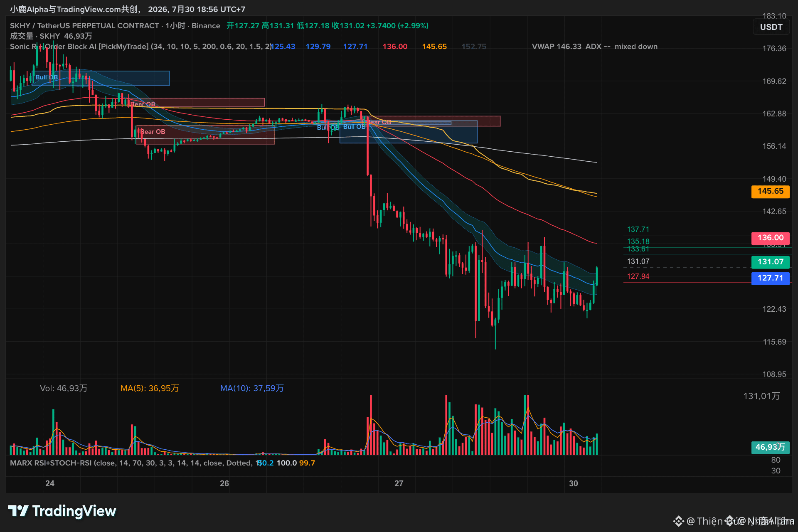The image size is (798, 532).
Task: Click the 135.18 level label
Action: click(x=638, y=241)
